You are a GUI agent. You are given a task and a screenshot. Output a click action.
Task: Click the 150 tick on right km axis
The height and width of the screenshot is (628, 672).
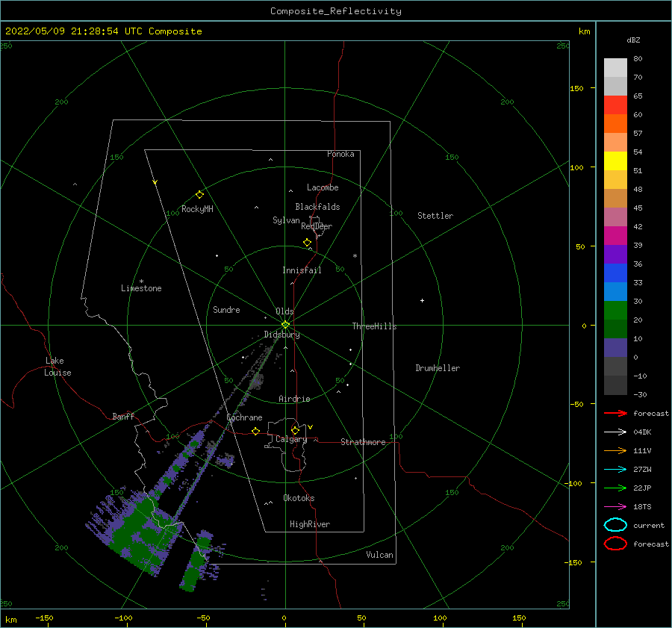(577, 88)
